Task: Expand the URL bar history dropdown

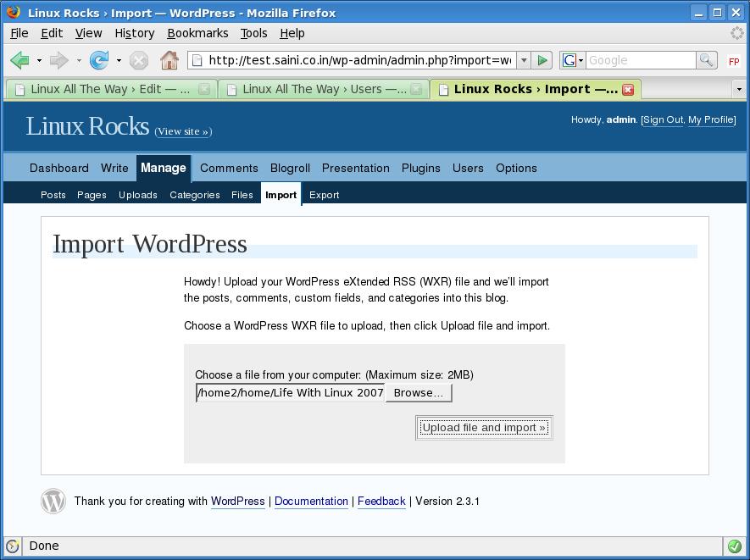Action: click(x=524, y=60)
